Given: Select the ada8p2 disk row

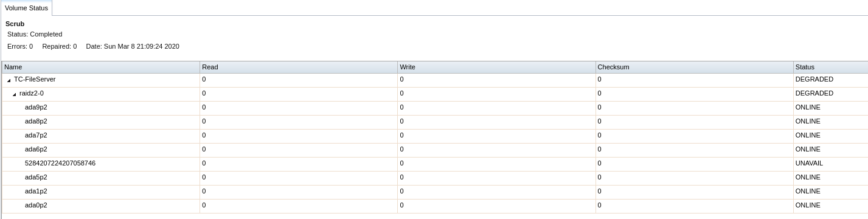Looking at the screenshot, I should point(434,122).
